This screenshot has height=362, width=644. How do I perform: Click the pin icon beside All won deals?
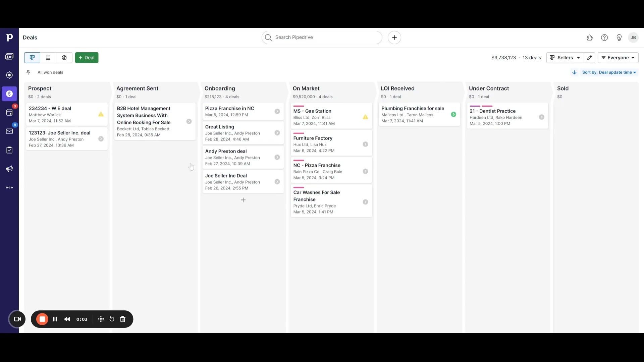pyautogui.click(x=28, y=72)
